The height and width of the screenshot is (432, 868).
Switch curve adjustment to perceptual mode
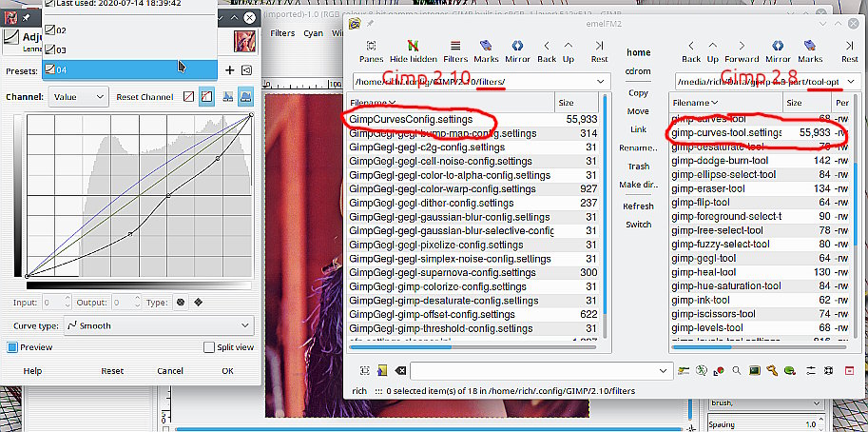tap(206, 97)
